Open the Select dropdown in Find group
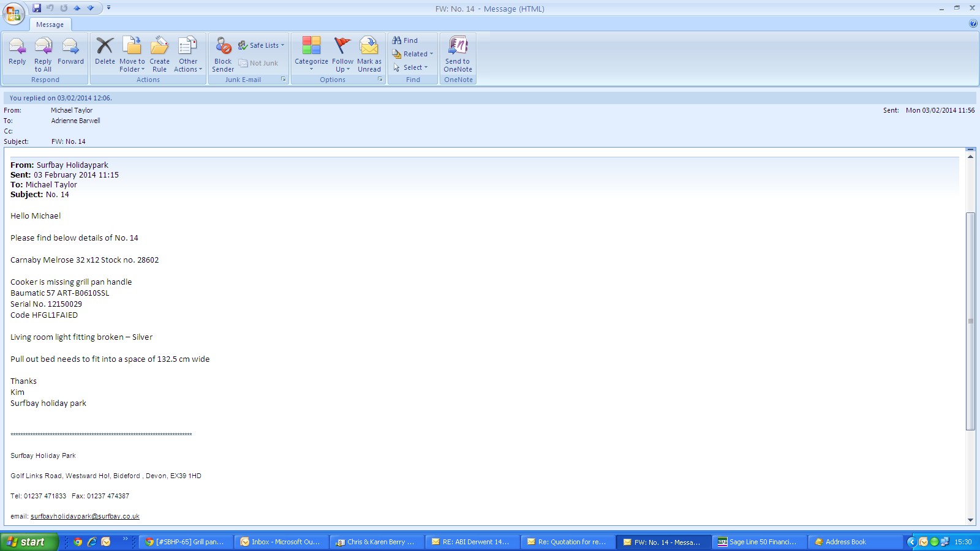 click(x=410, y=67)
